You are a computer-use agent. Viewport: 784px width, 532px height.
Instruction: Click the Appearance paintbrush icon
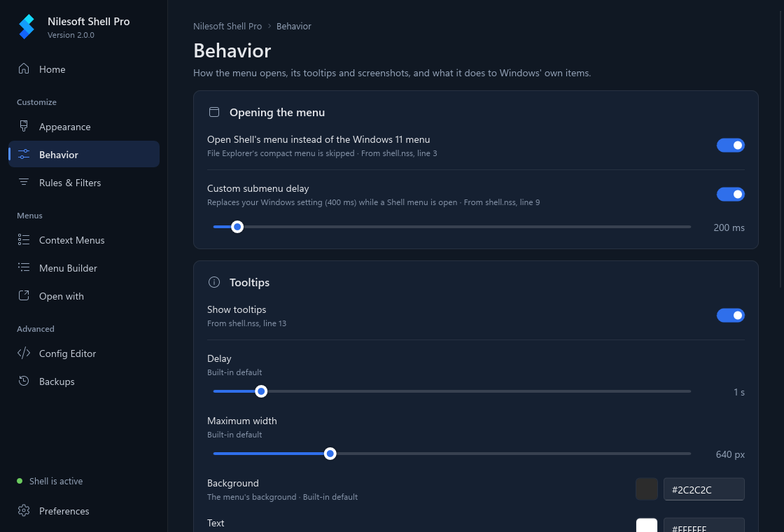click(24, 126)
